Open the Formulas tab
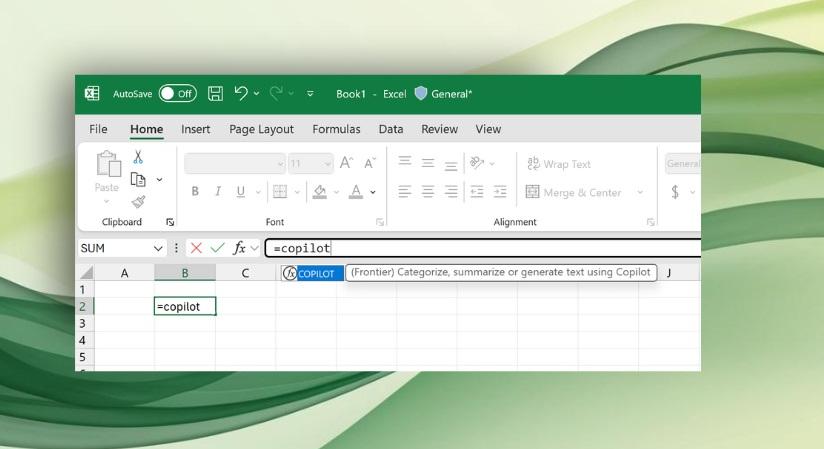Screen dimensions: 824x449 point(336,129)
